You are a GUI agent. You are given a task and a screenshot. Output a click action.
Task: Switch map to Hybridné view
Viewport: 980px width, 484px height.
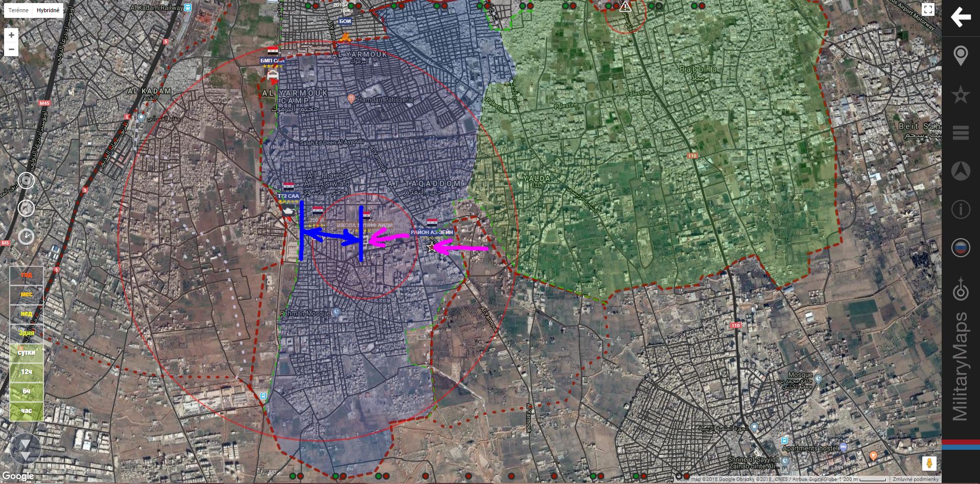pos(48,10)
